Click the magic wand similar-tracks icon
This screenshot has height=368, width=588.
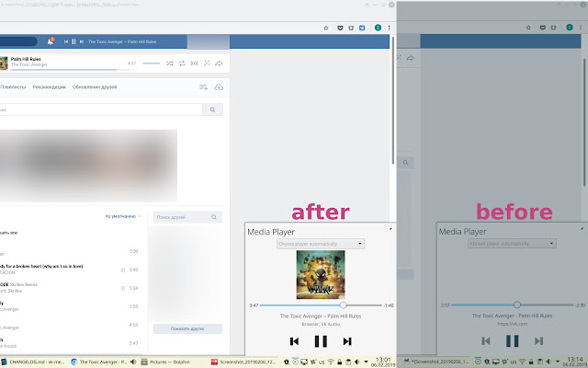(x=207, y=63)
